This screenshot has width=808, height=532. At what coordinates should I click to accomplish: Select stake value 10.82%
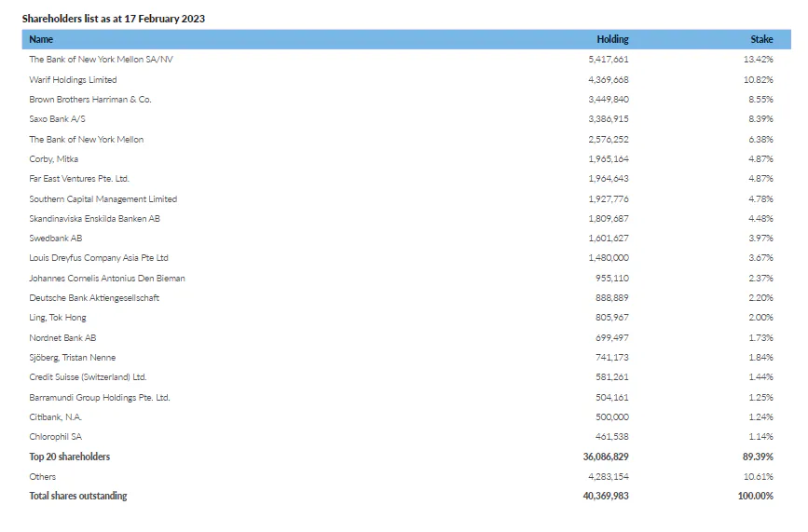coord(759,80)
